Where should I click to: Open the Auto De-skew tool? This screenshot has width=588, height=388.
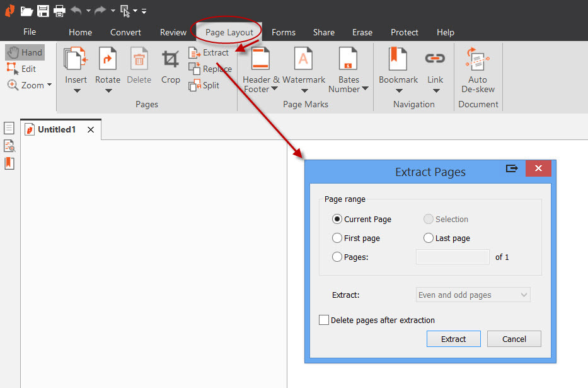[477, 60]
